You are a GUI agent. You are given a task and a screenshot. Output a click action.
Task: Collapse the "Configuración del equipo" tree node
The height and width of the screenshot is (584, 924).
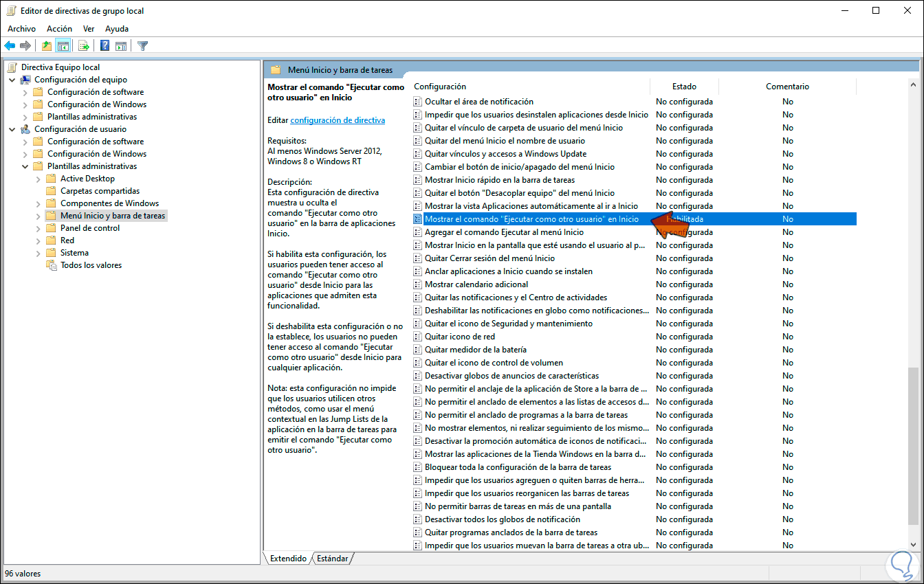pos(12,80)
